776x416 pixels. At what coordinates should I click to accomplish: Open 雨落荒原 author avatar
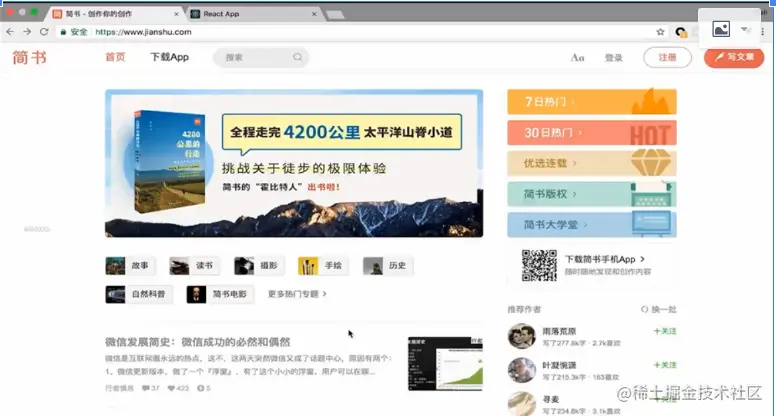click(522, 336)
